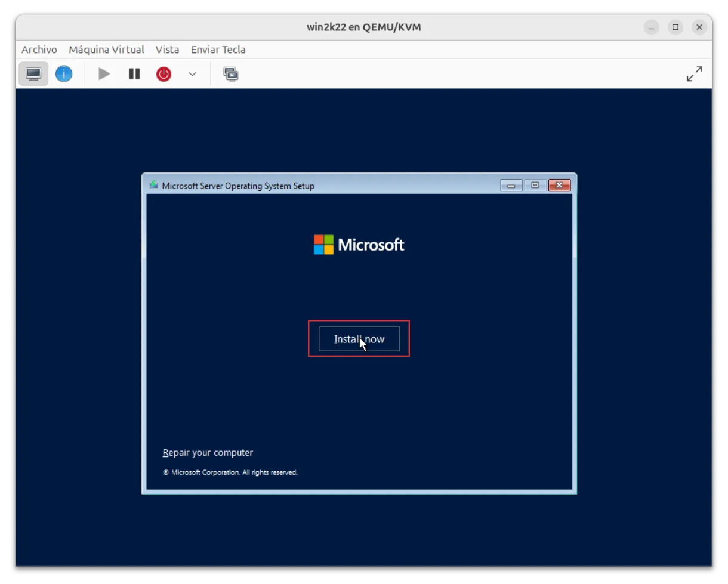
Task: Minimize the win2k22 QEMU/KVM window
Action: point(652,27)
